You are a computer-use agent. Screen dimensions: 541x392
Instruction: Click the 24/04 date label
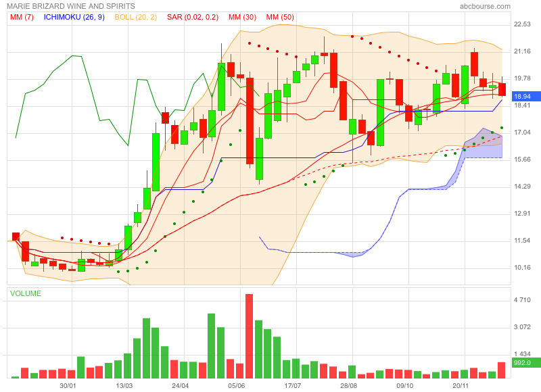180,385
